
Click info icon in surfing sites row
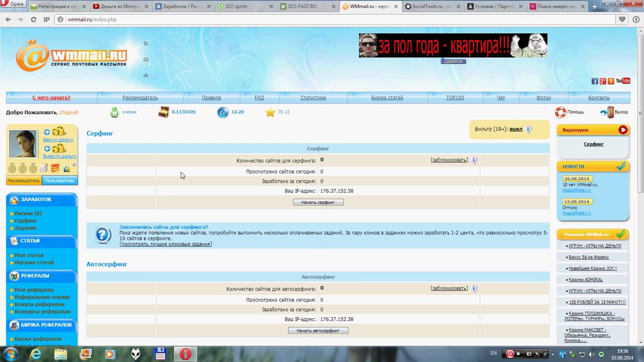tap(474, 160)
